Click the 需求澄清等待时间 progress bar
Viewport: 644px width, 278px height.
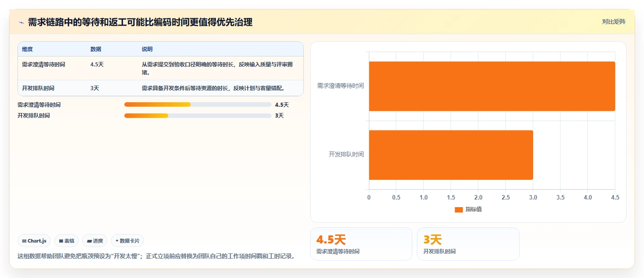point(197,105)
